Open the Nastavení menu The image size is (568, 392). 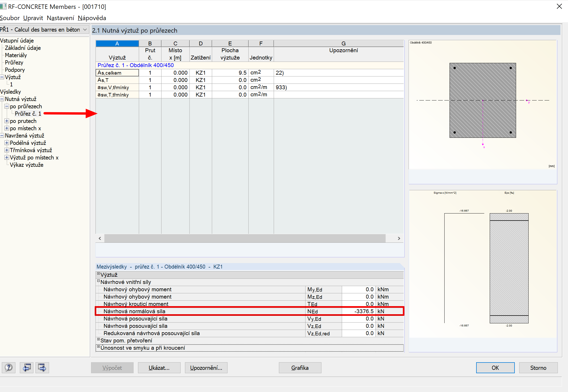[x=60, y=18]
